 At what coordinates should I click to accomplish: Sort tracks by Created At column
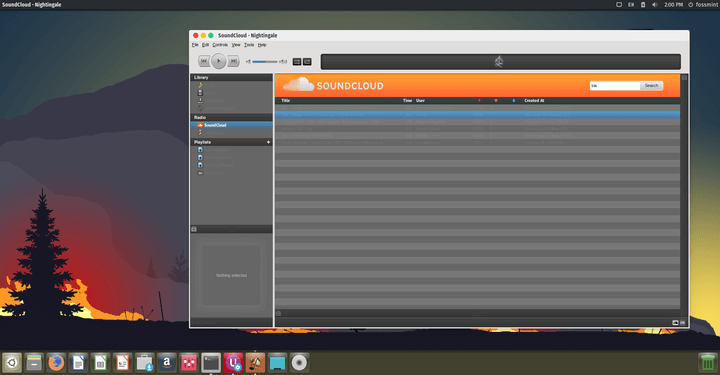click(x=534, y=101)
